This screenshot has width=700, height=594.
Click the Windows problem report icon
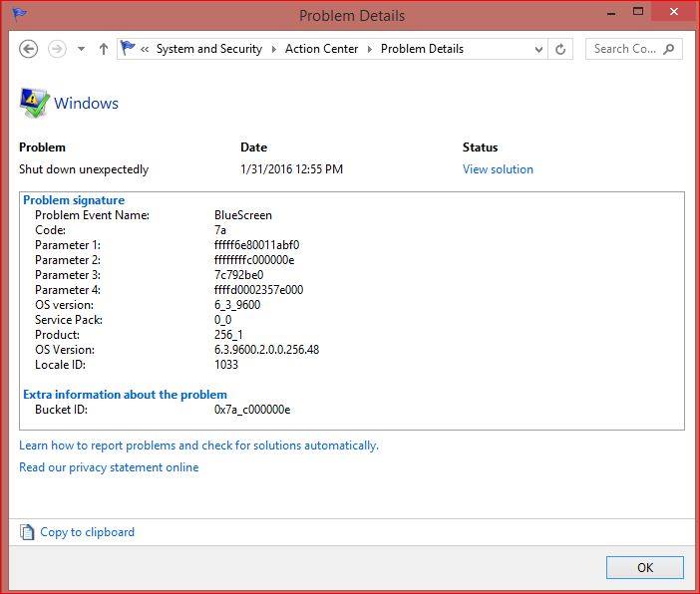pyautogui.click(x=34, y=103)
